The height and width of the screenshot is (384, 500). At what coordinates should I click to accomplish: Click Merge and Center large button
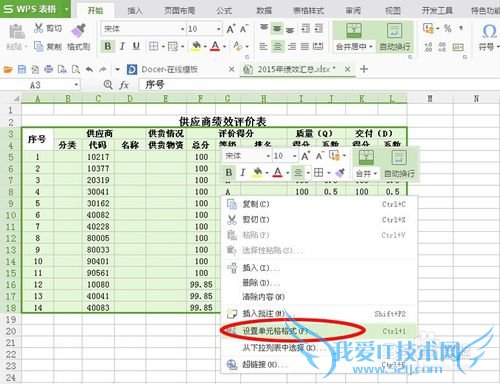(x=354, y=31)
